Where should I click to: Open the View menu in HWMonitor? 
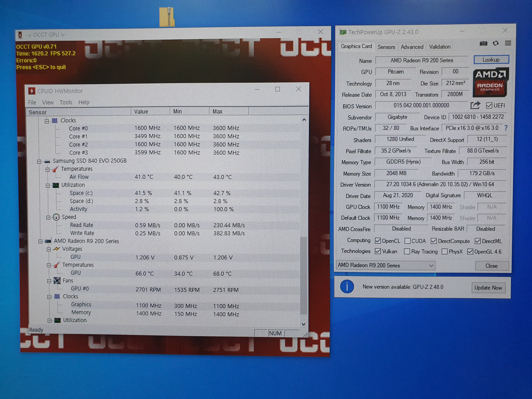pyautogui.click(x=48, y=103)
